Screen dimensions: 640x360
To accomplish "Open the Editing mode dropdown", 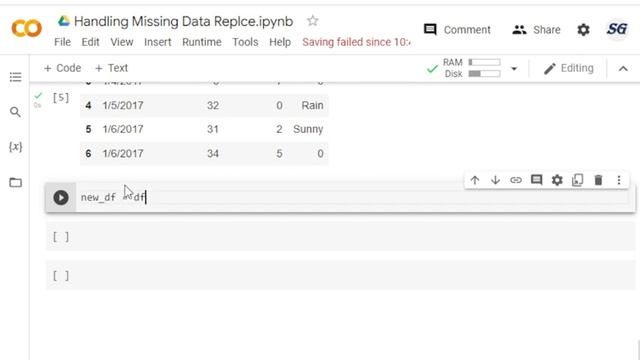I will point(568,68).
